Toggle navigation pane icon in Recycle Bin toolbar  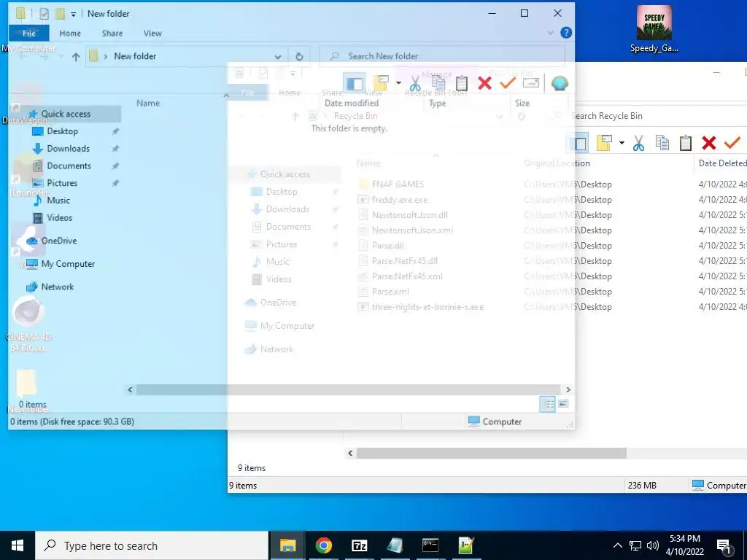(x=580, y=143)
